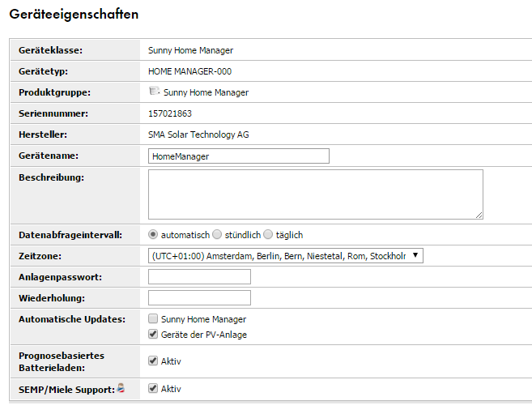This screenshot has width=532, height=414.
Task: Enable automatic updates for Sunny Home Manager
Action: 153,318
